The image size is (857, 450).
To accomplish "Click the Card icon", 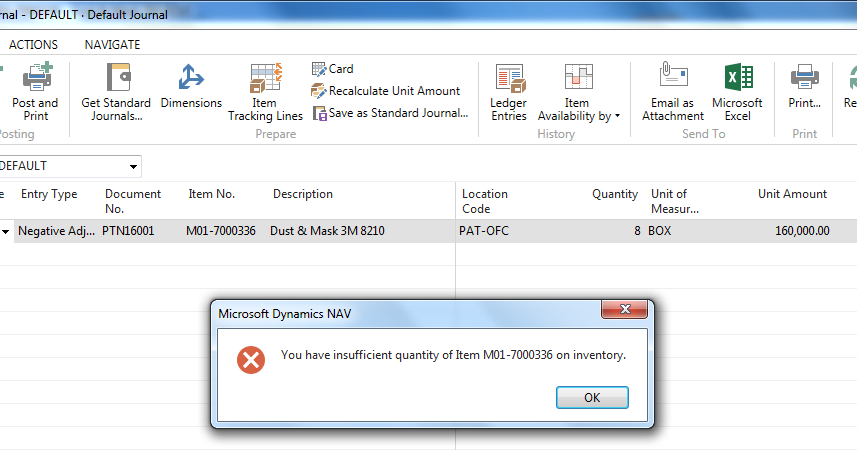I will (319, 69).
